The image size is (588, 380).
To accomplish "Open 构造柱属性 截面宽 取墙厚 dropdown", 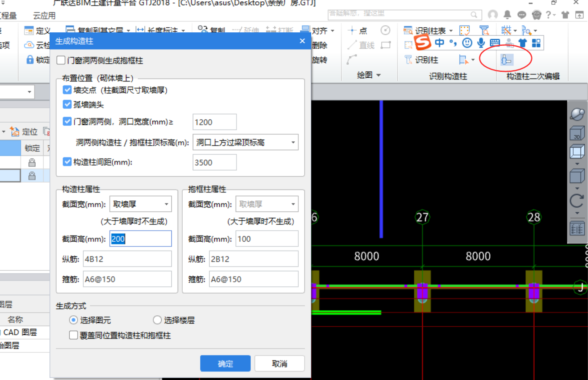I will click(x=141, y=204).
